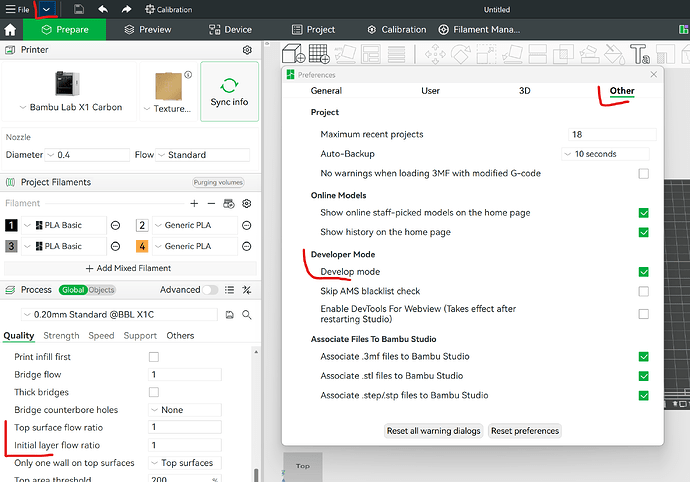
Task: Click the Bridge flow value field
Action: [185, 375]
